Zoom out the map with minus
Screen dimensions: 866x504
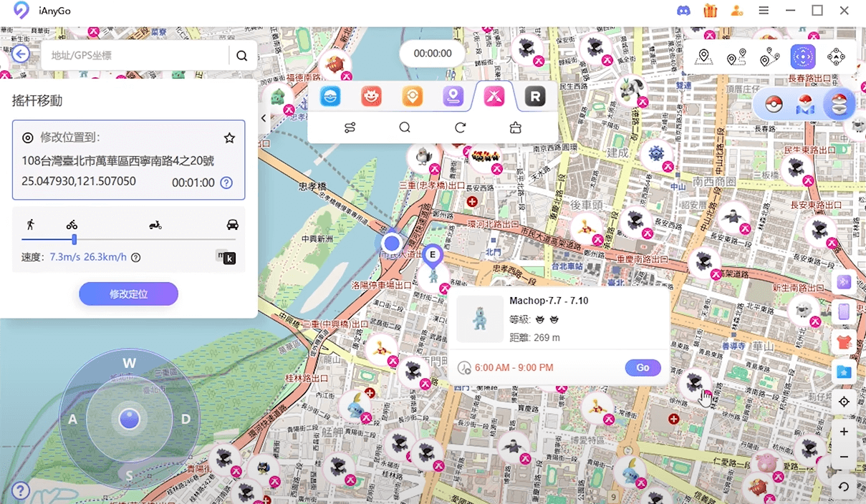click(x=844, y=457)
